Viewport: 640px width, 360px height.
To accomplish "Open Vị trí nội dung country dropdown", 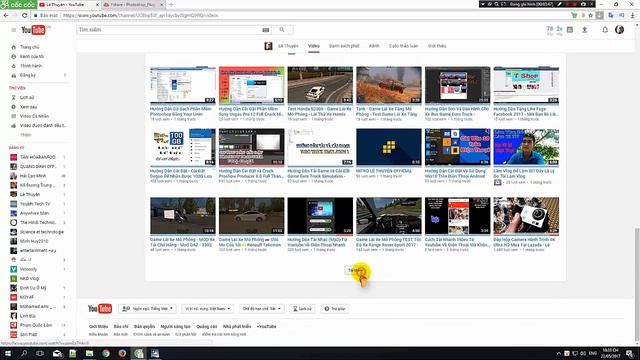I will (207, 309).
